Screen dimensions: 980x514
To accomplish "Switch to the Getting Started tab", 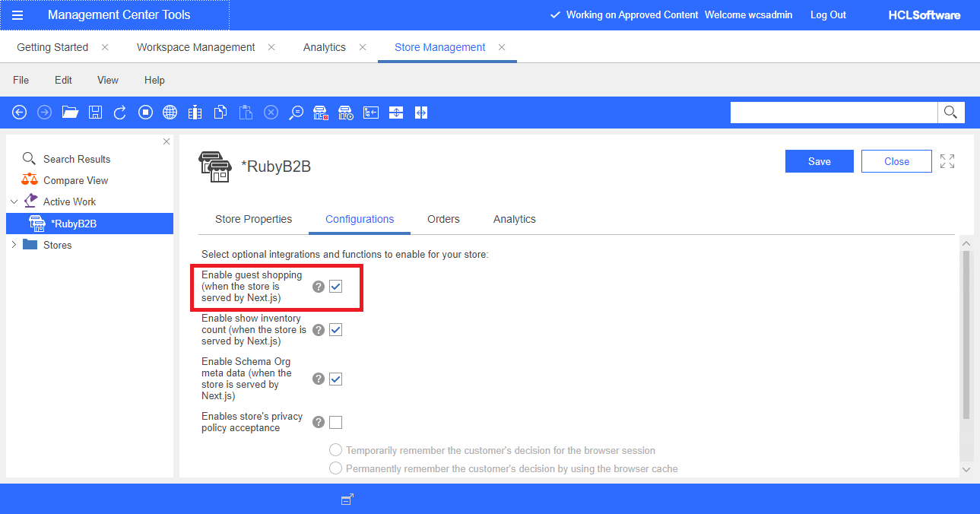I will click(52, 47).
